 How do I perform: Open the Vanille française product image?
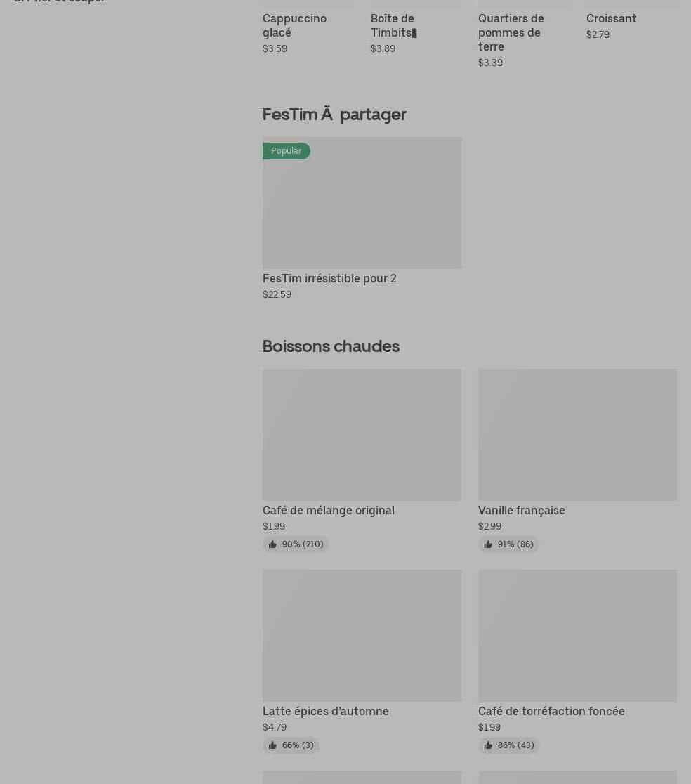pyautogui.click(x=577, y=435)
